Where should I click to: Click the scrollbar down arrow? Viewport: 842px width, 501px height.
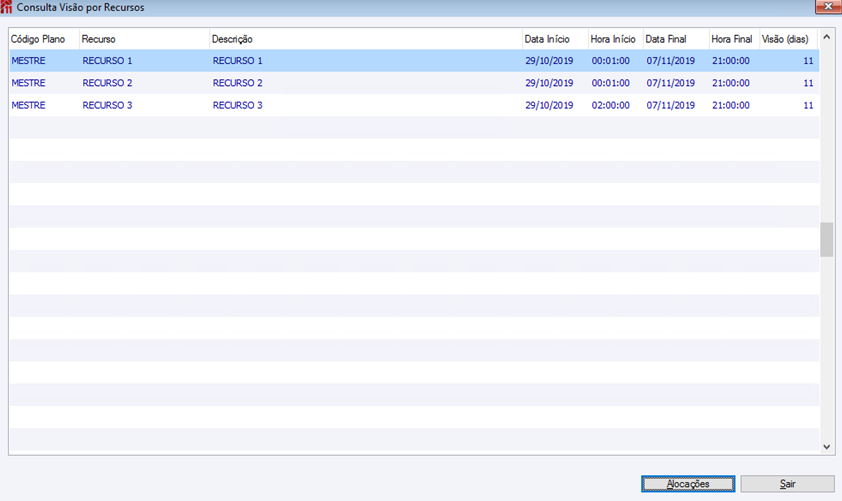(826, 447)
